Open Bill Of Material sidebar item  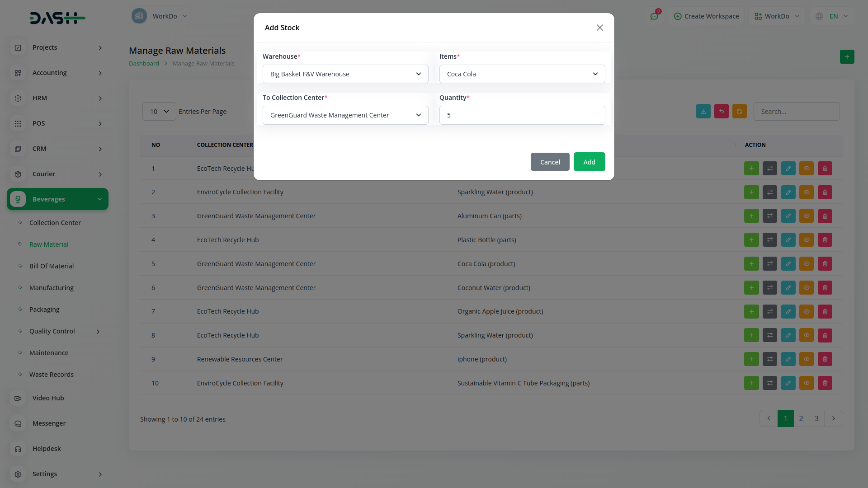pyautogui.click(x=52, y=266)
